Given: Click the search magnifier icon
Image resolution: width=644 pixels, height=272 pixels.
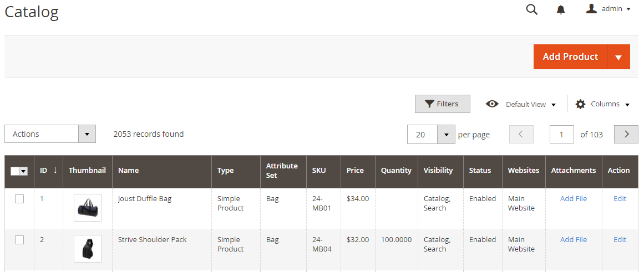Looking at the screenshot, I should (531, 9).
